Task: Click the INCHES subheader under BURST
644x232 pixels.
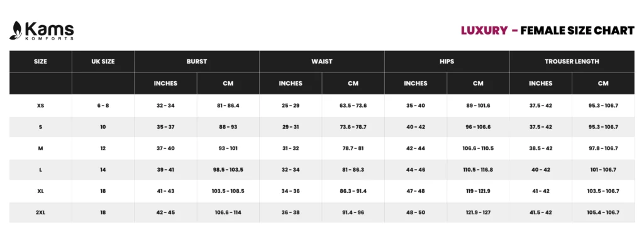Action: (165, 84)
